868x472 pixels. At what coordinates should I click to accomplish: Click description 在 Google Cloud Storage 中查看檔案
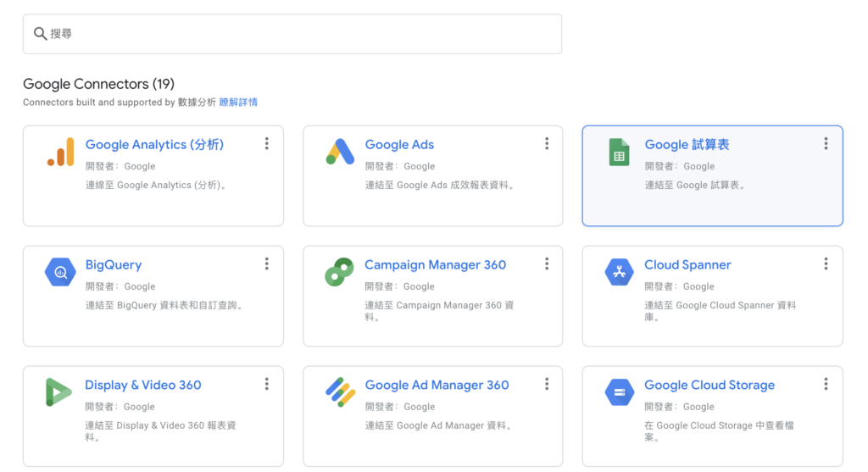point(719,431)
